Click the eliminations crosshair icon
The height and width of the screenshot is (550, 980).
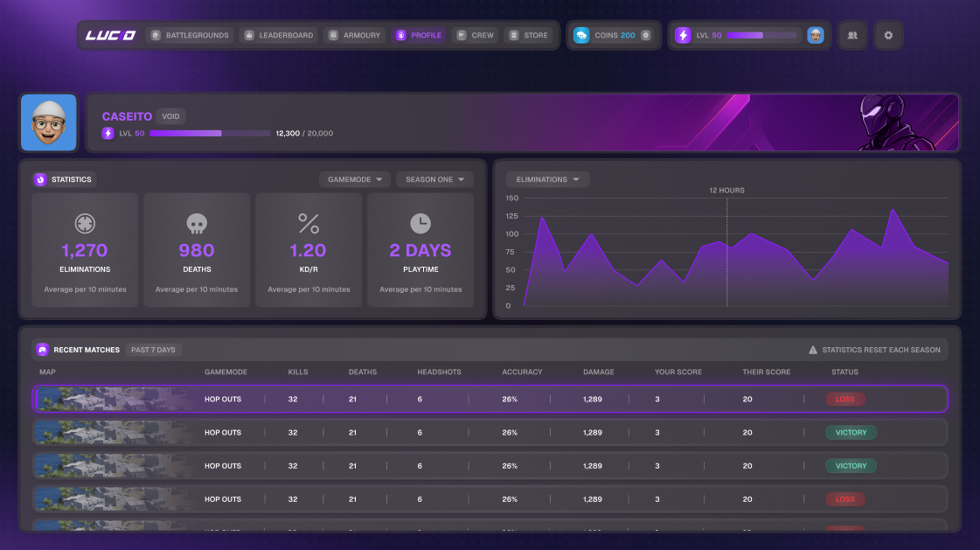click(85, 223)
